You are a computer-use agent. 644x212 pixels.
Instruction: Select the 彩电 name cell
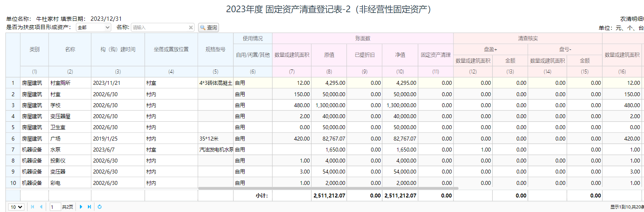point(70,183)
